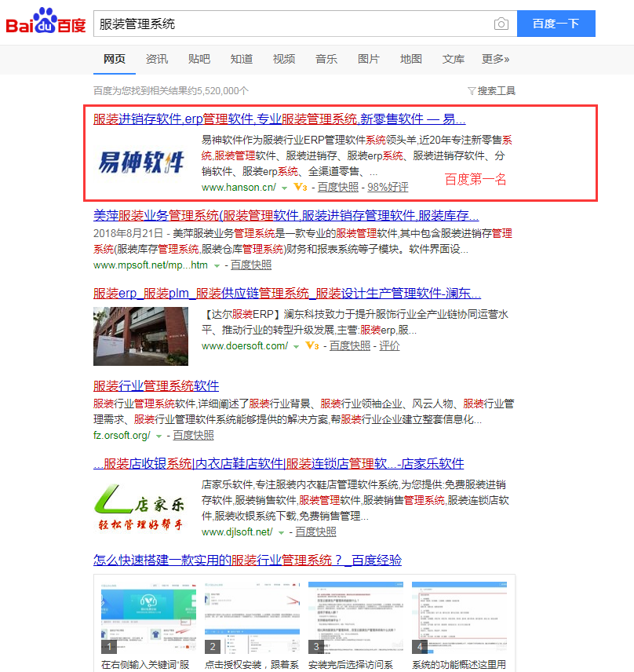Select the 网页 tab

115,59
